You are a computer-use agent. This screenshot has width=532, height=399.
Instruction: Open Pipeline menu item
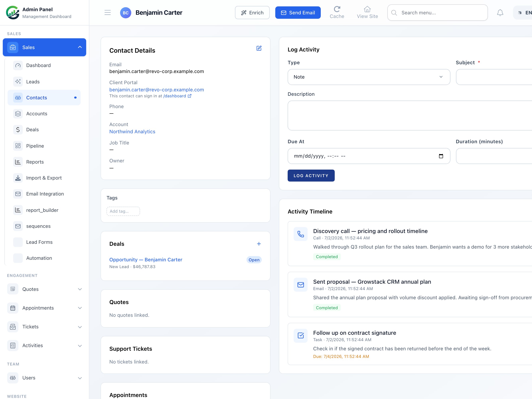click(x=44, y=146)
